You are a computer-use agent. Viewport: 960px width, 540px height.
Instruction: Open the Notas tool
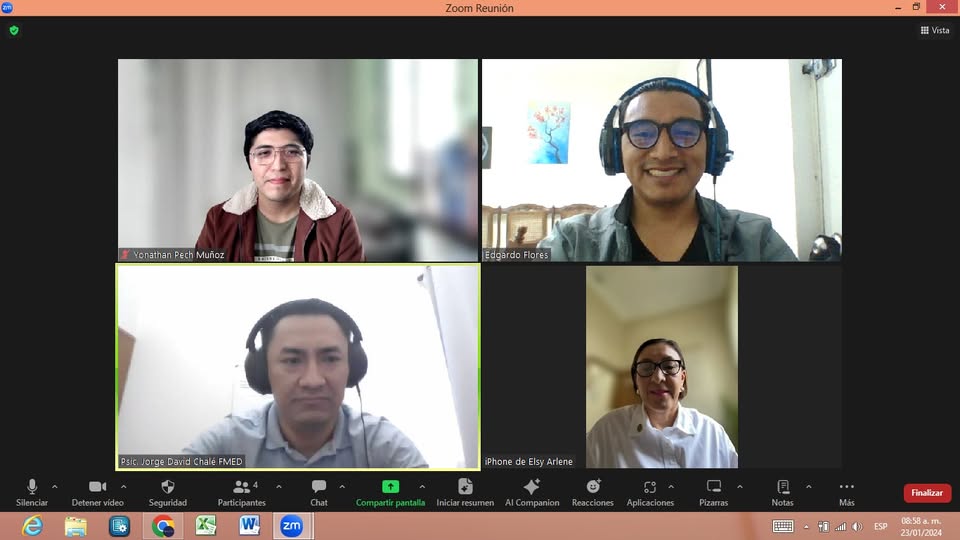(x=783, y=487)
